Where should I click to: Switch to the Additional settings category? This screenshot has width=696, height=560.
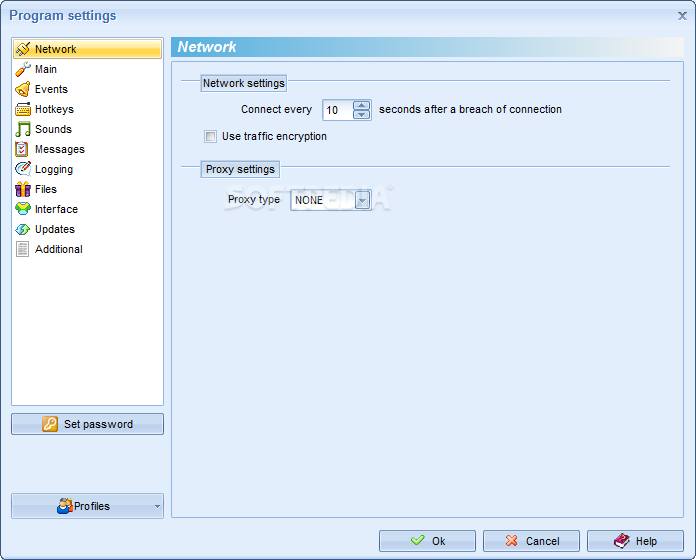pyautogui.click(x=87, y=249)
